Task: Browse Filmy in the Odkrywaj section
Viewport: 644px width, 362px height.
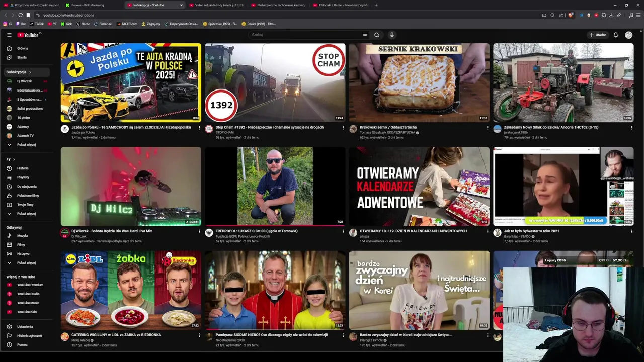Action: 26,245
